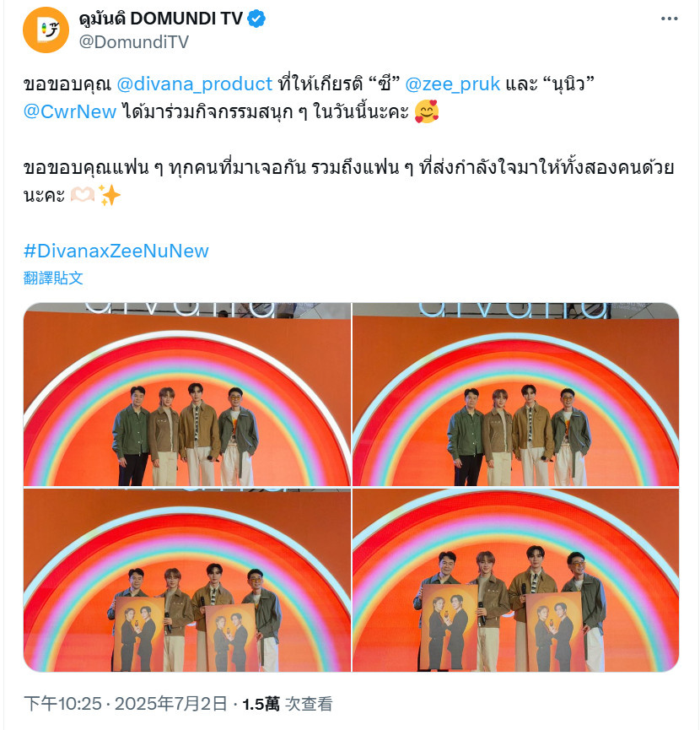Click the heart hands emoji
This screenshot has height=730, width=700.
coord(83,195)
